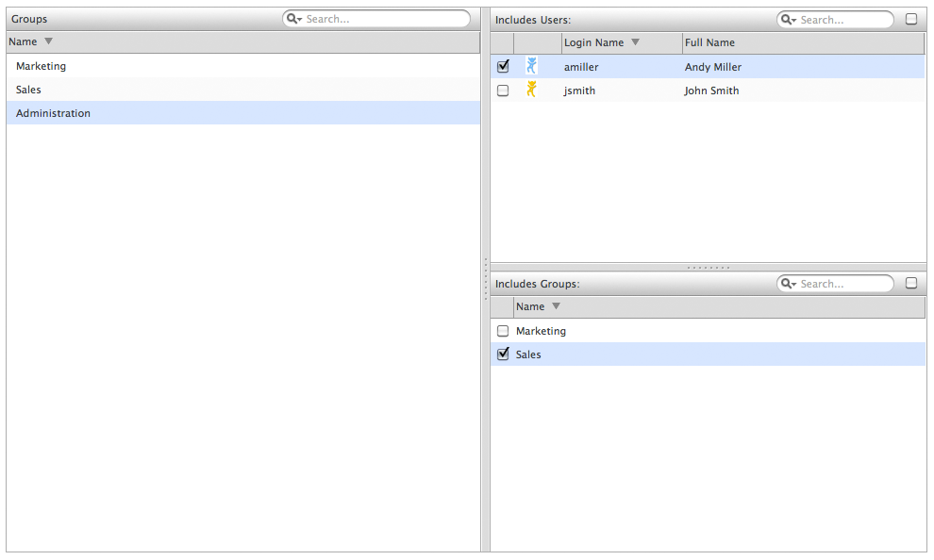The image size is (934, 560).
Task: Sort groups by Name column arrow
Action: point(49,41)
